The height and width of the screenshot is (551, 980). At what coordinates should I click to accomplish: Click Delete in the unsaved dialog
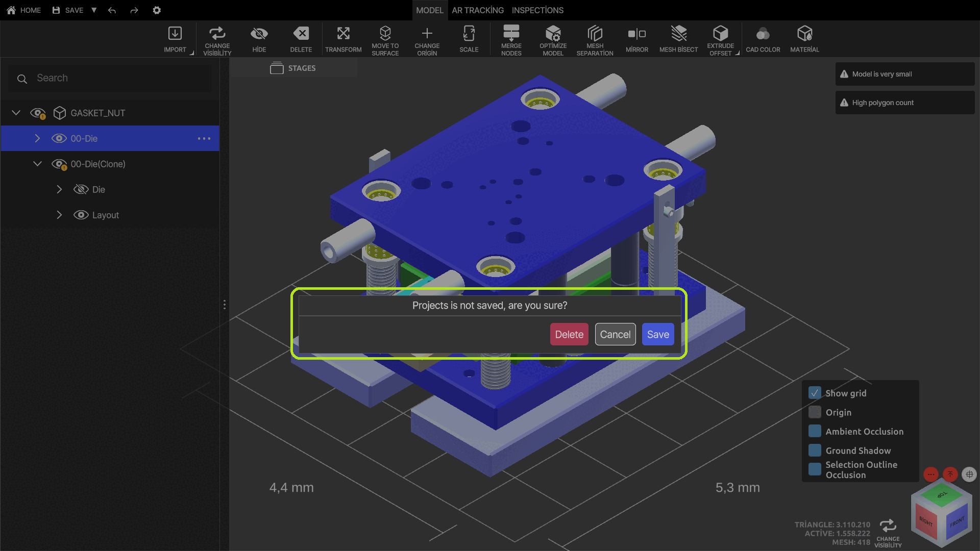coord(569,334)
